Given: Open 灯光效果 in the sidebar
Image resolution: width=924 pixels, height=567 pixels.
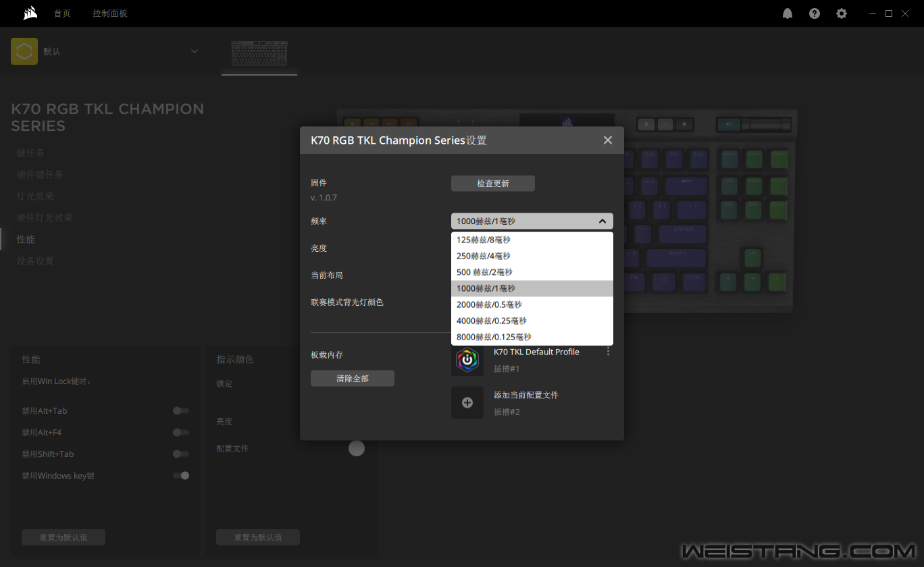Looking at the screenshot, I should point(36,196).
